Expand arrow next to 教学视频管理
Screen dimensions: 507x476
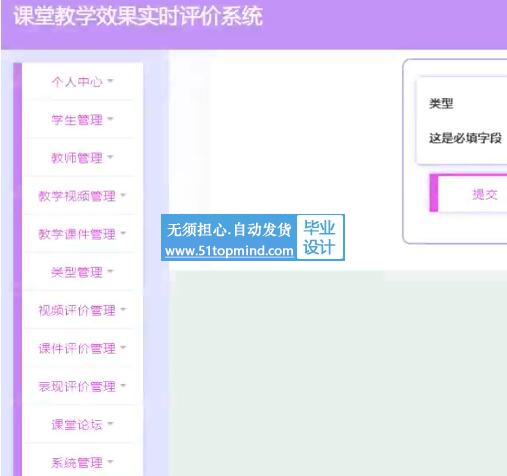(x=123, y=195)
